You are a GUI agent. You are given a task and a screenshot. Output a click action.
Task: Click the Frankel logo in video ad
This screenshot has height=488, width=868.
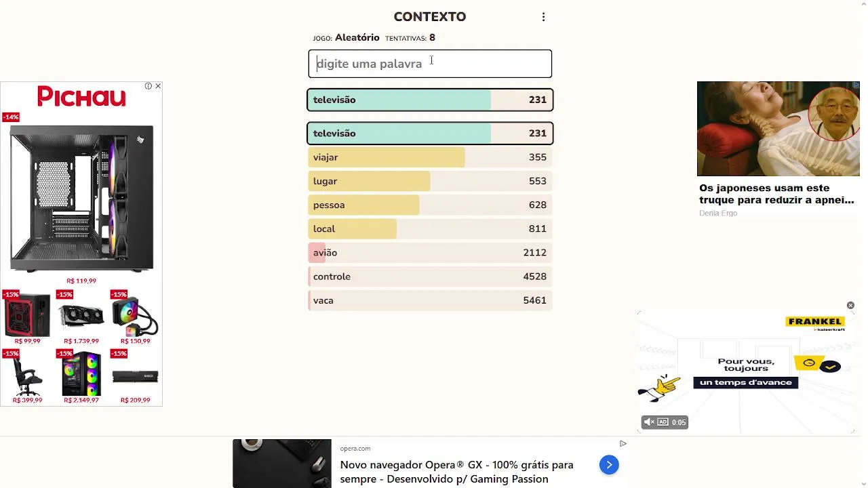point(814,323)
